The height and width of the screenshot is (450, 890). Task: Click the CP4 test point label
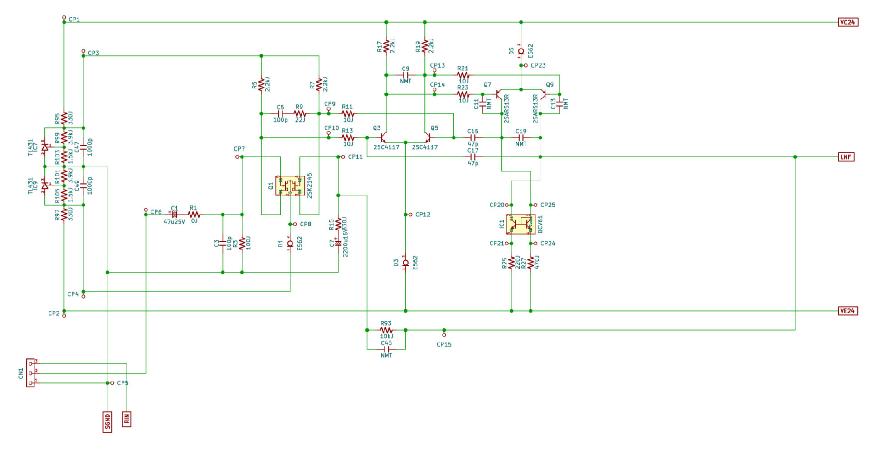tap(73, 294)
